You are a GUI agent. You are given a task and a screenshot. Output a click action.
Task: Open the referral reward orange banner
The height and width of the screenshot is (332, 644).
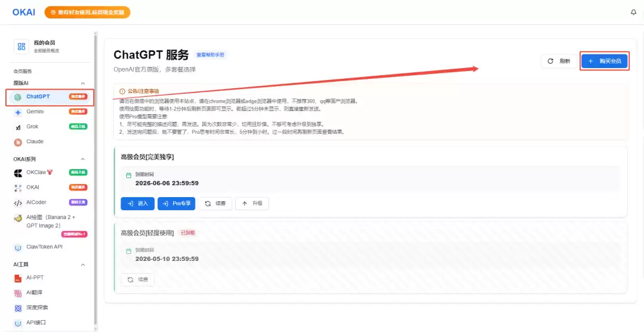coord(88,13)
